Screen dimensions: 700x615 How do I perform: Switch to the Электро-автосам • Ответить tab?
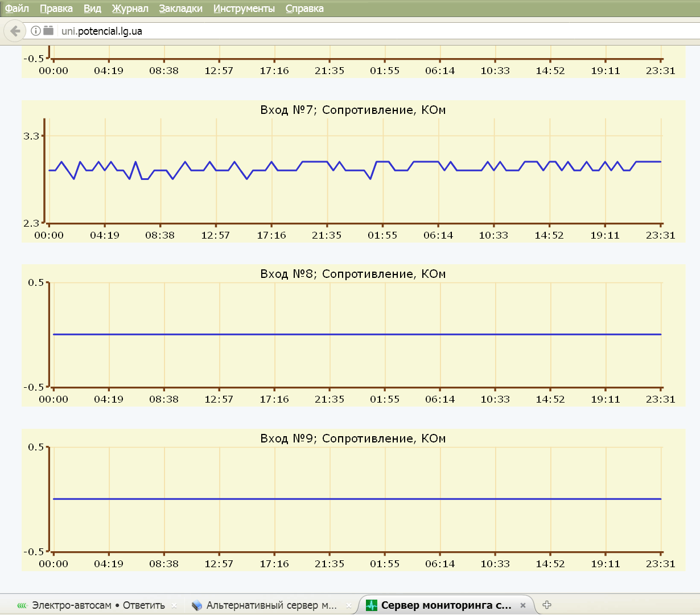click(98, 605)
